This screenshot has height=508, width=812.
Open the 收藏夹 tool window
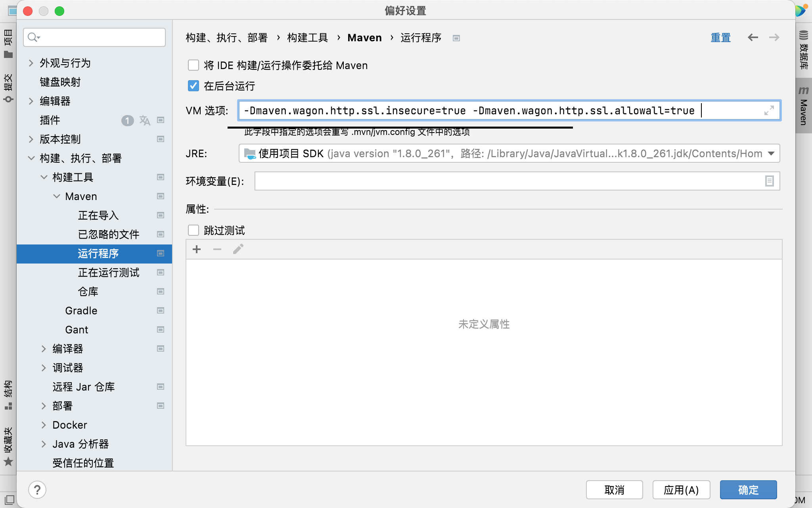pos(9,441)
